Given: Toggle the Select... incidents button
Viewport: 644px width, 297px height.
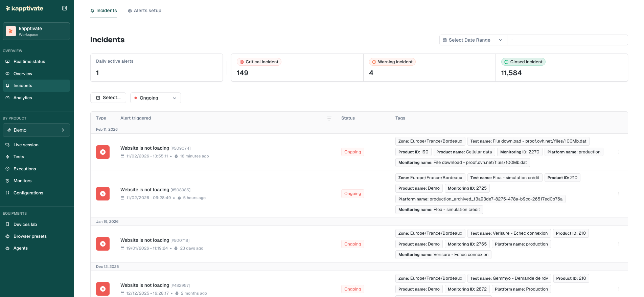Looking at the screenshot, I should [x=108, y=98].
